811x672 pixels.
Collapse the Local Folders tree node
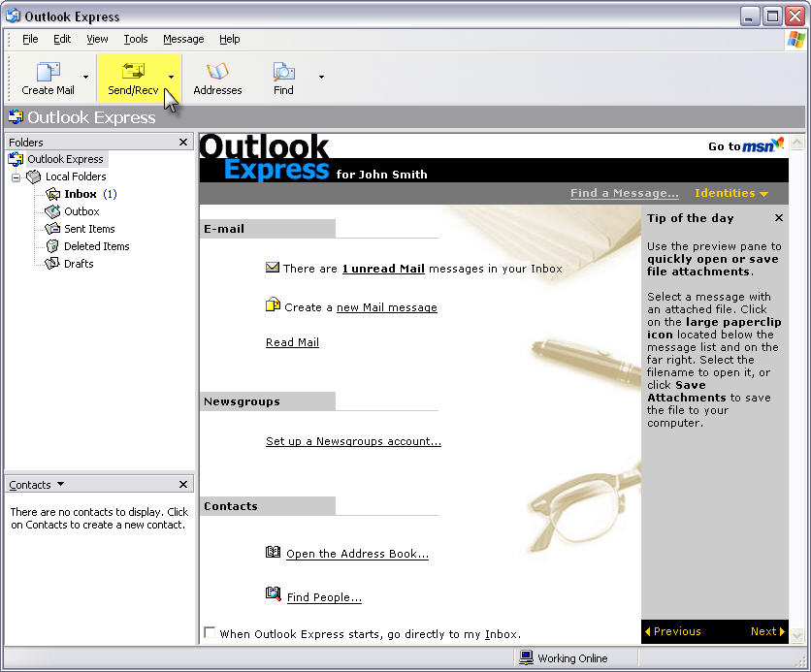pyautogui.click(x=16, y=177)
